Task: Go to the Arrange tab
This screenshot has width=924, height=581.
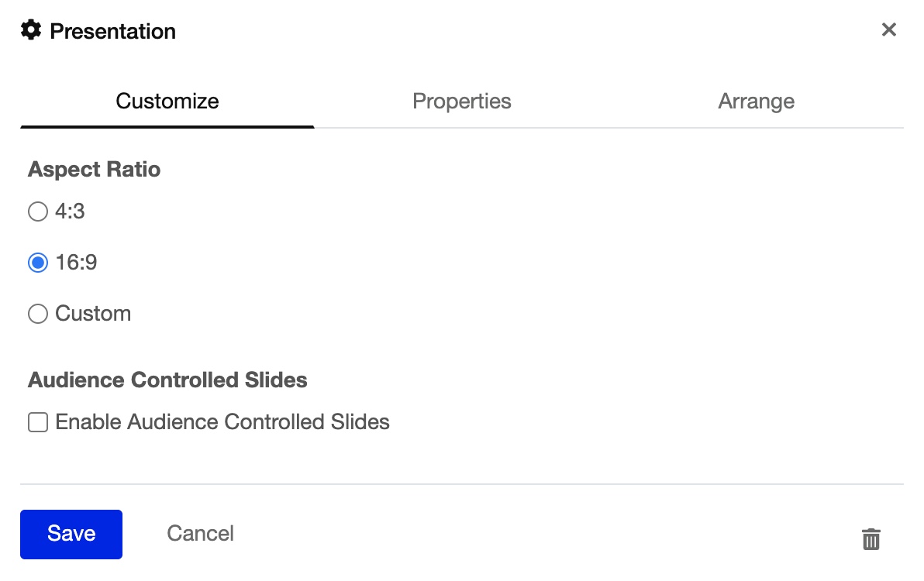Action: point(756,101)
